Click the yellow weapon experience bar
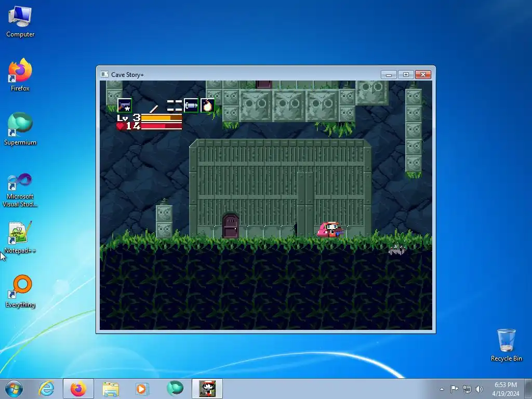The height and width of the screenshot is (399, 532). click(x=162, y=118)
